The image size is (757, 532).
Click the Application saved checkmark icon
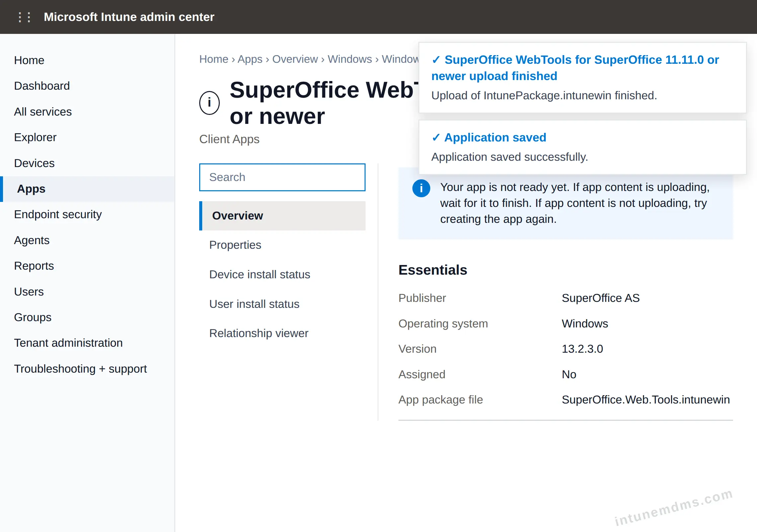[x=436, y=137]
